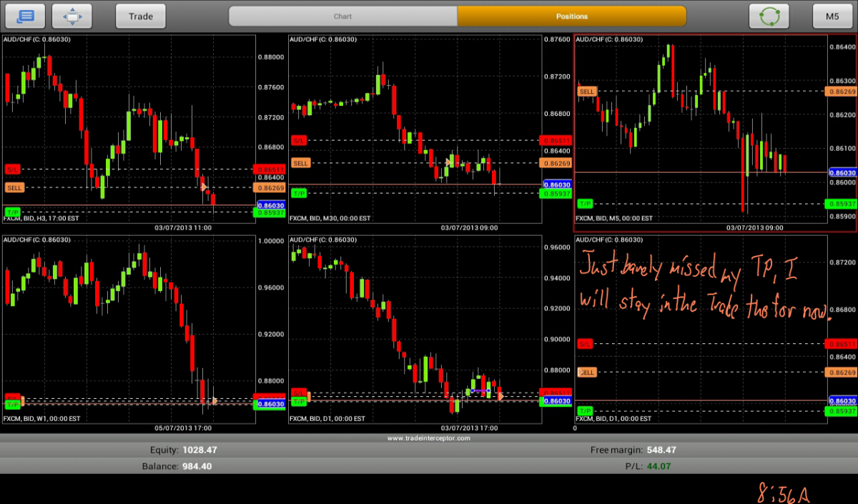
Task: Switch to the Chart tab
Action: (x=342, y=16)
